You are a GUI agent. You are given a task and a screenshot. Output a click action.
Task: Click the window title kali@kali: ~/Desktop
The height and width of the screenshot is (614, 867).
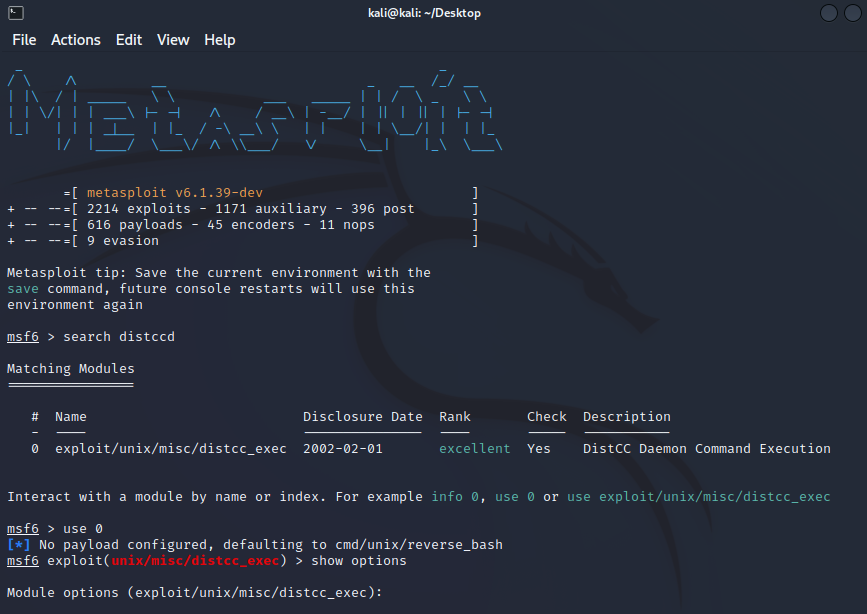coord(424,13)
